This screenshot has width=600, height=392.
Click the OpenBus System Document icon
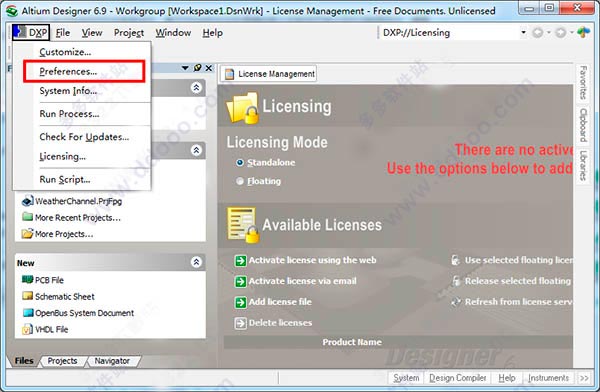point(28,313)
